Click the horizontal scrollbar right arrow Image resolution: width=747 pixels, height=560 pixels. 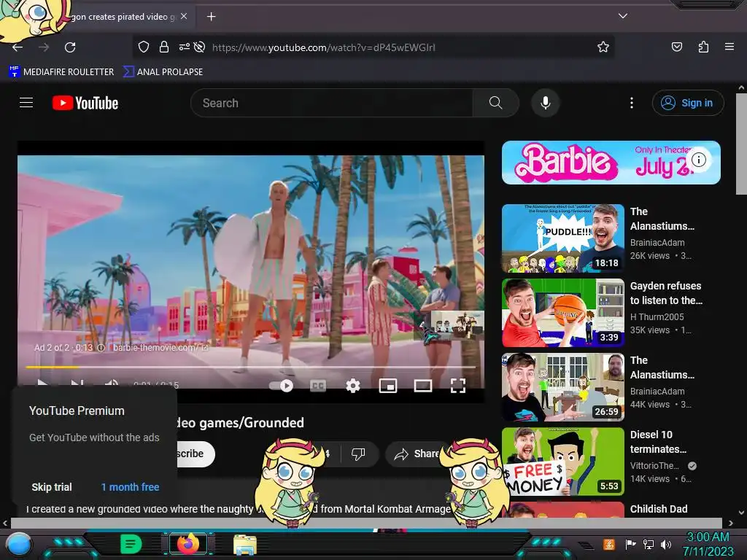point(731,523)
